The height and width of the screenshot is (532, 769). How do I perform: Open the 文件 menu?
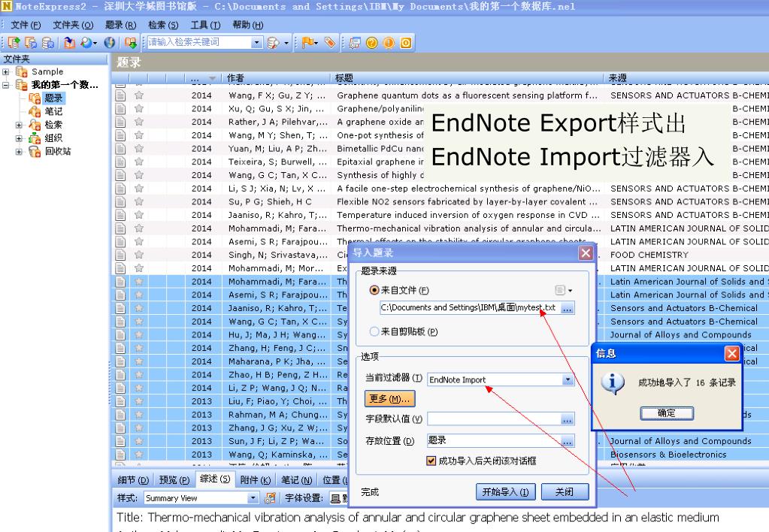(x=26, y=25)
